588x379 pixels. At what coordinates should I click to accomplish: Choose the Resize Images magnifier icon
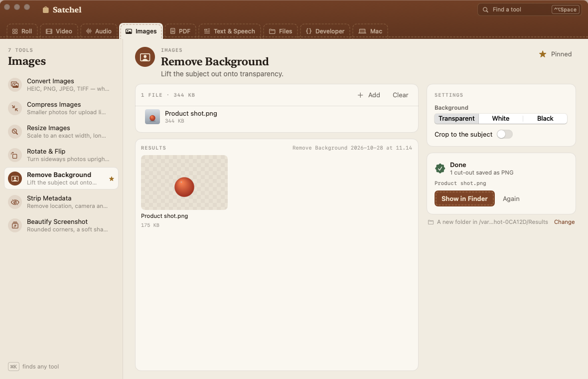tap(15, 132)
